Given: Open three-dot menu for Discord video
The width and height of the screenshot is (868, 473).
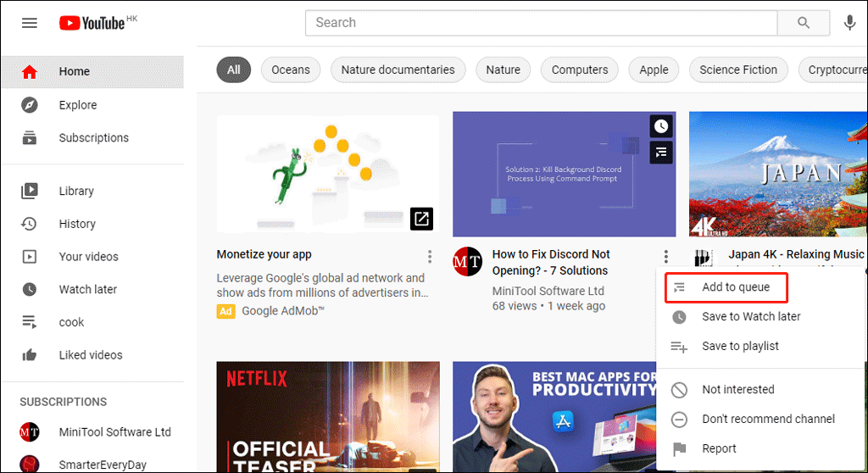Looking at the screenshot, I should coord(666,257).
